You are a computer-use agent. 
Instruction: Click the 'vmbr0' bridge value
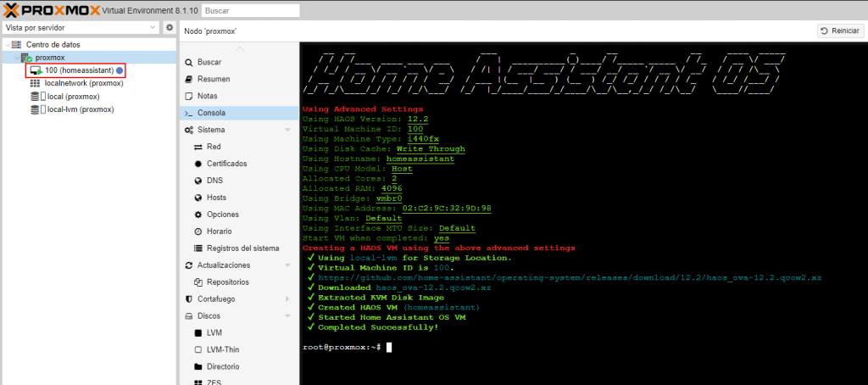point(389,198)
